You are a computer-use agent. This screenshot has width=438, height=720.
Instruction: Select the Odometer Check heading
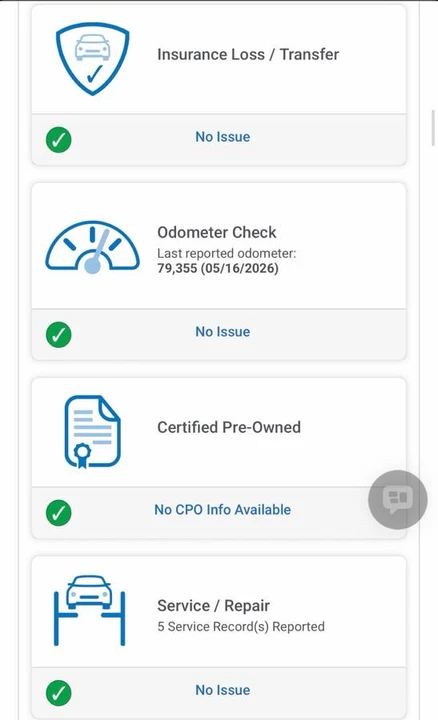click(x=217, y=232)
